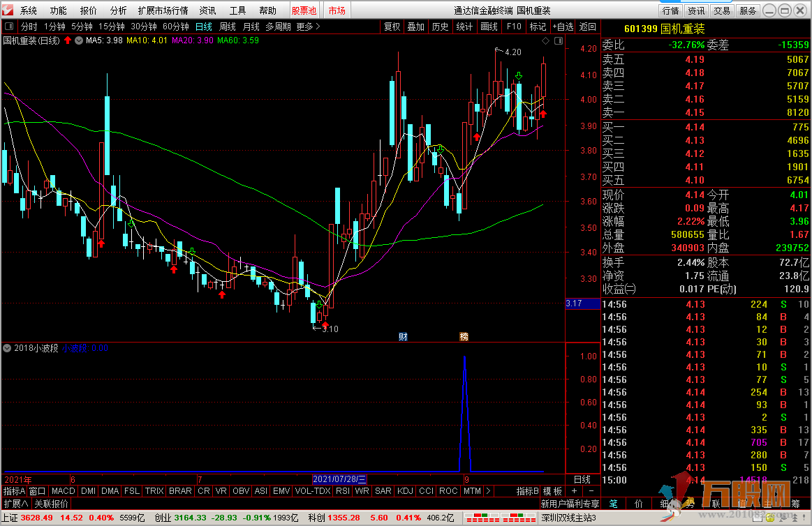Open F10 company information

[x=514, y=27]
